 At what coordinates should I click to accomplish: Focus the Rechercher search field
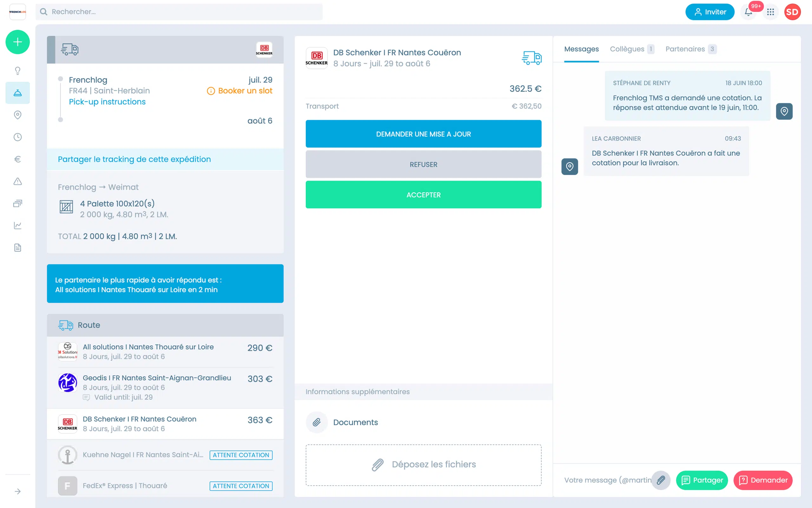tap(179, 12)
